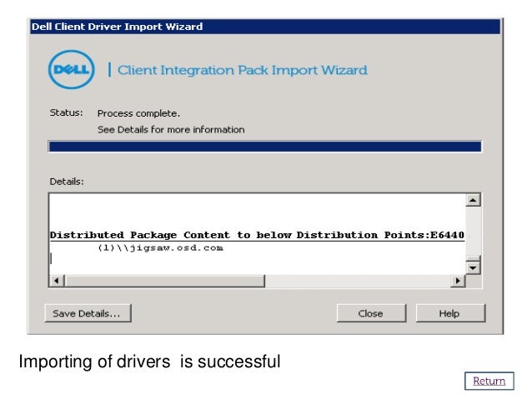This screenshot has height=399, width=532.
Task: Click the Details scroll down arrow
Action: click(x=473, y=268)
